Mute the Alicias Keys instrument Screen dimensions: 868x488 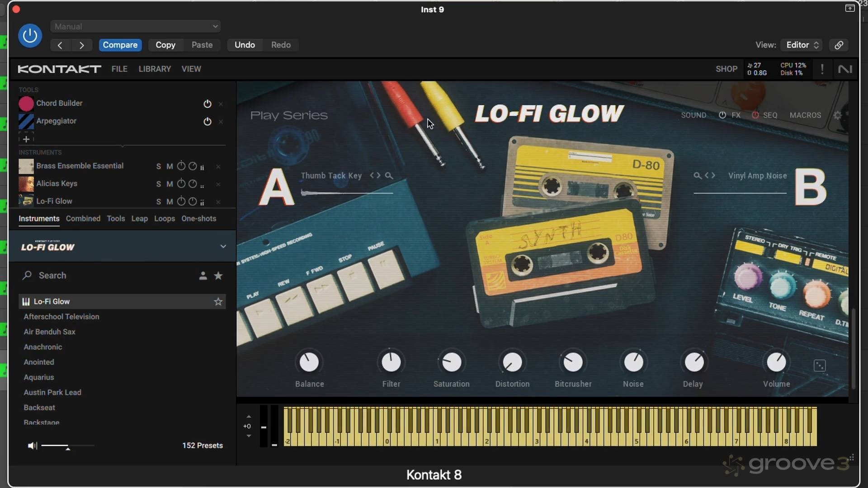click(x=170, y=184)
